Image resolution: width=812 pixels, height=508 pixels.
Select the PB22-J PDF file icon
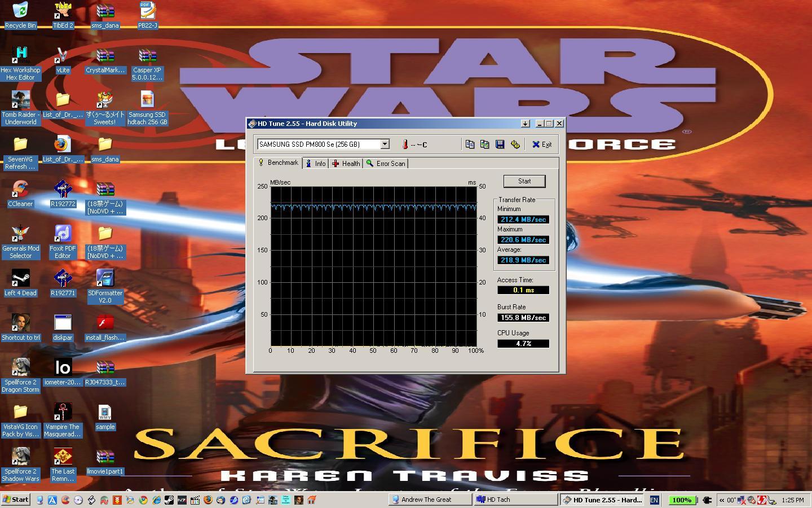pyautogui.click(x=147, y=15)
